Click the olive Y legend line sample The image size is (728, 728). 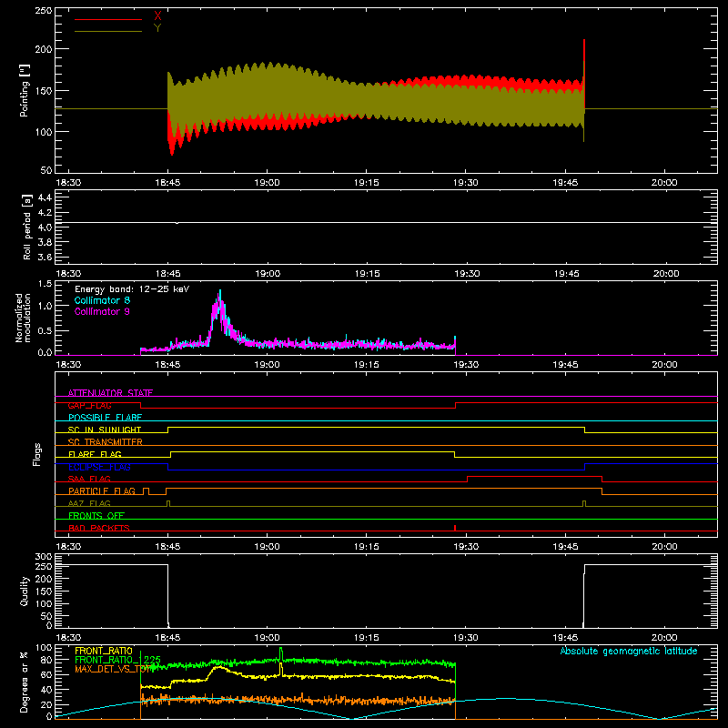point(108,31)
